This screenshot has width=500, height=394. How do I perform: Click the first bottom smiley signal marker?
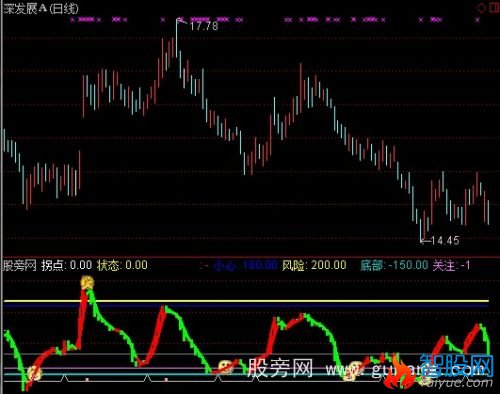[34, 373]
